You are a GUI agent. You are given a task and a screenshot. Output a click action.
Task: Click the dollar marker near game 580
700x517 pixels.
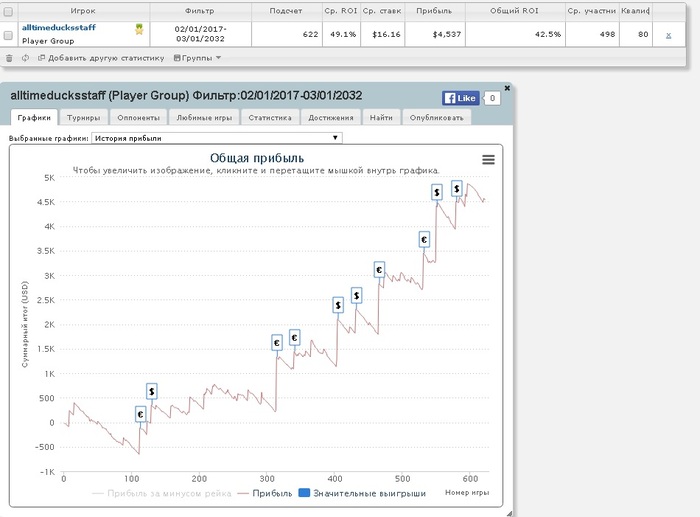(456, 189)
